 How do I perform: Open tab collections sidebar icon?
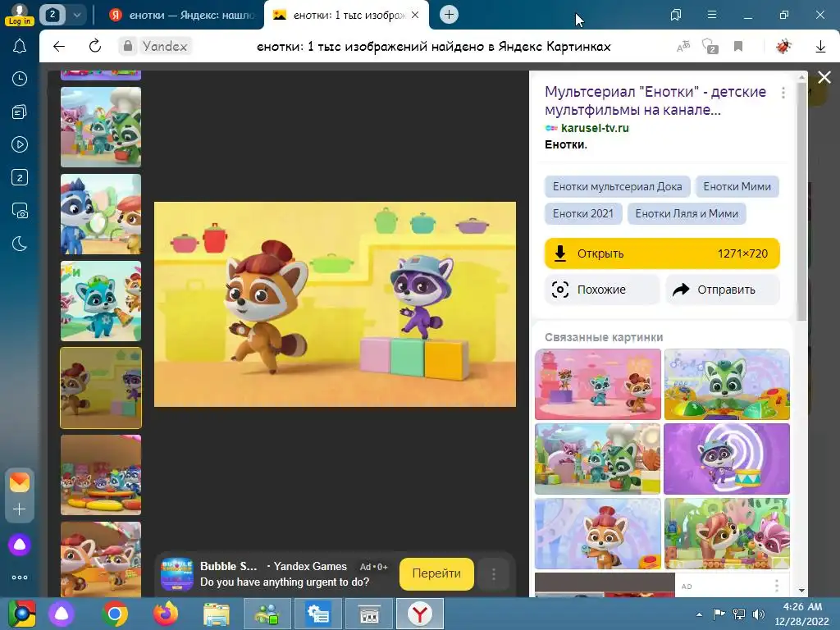point(20,112)
